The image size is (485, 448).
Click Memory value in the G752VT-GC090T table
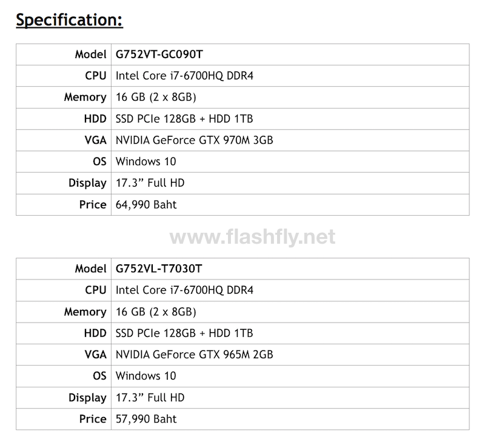(x=156, y=97)
